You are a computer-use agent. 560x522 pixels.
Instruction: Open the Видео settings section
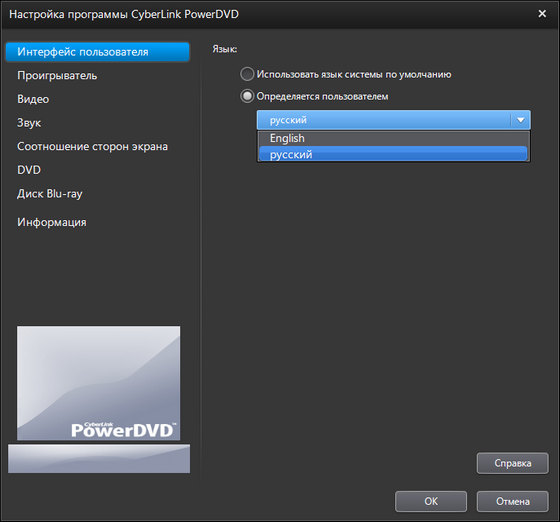33,99
